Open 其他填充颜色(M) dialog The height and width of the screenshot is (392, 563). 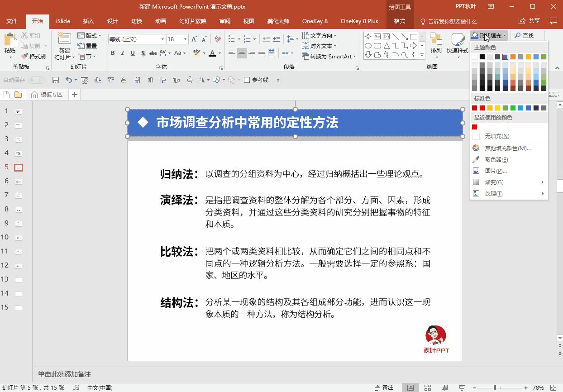click(x=506, y=148)
